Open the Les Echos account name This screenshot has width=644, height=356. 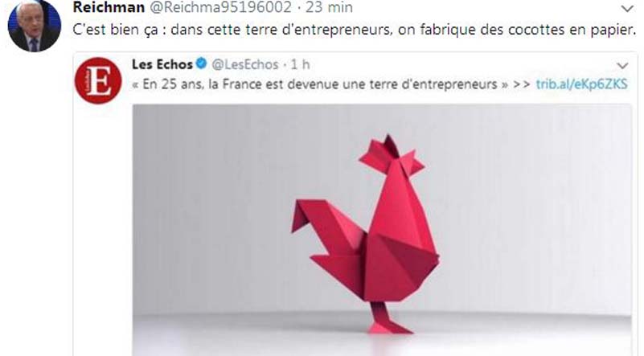coord(162,64)
